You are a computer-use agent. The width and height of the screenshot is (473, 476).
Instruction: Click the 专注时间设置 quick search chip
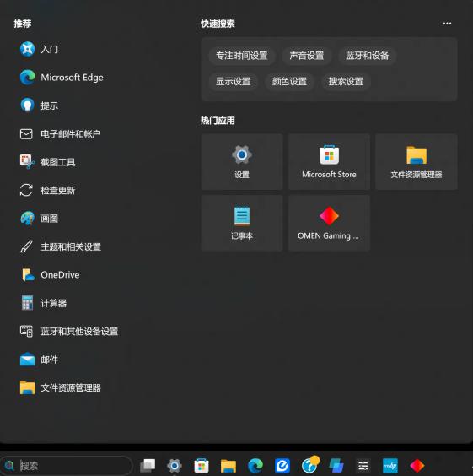point(242,56)
